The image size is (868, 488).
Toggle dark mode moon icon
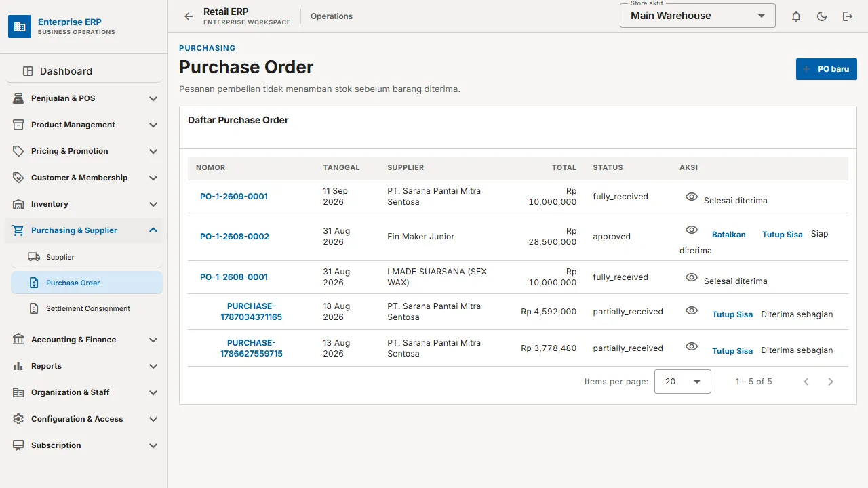tap(822, 16)
